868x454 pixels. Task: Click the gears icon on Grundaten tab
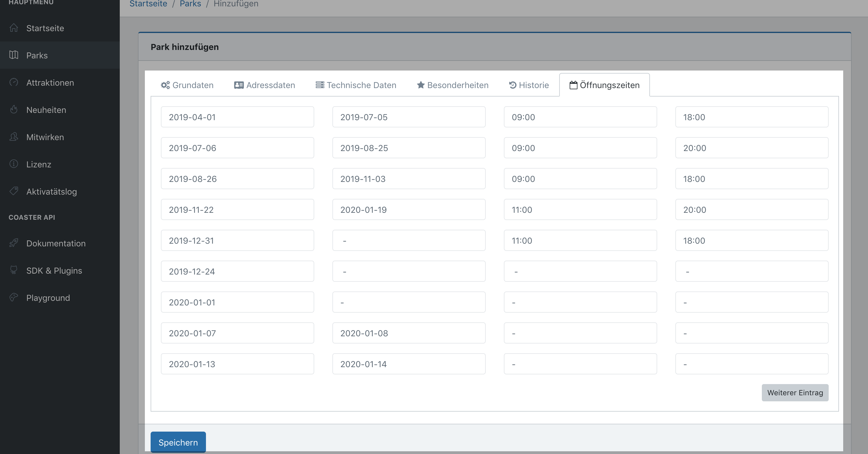(x=165, y=85)
